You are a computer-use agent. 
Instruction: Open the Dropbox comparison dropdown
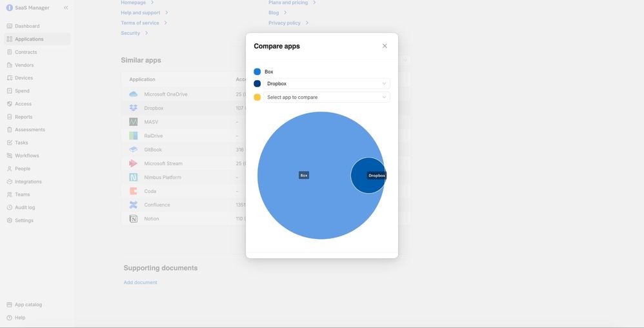click(327, 83)
